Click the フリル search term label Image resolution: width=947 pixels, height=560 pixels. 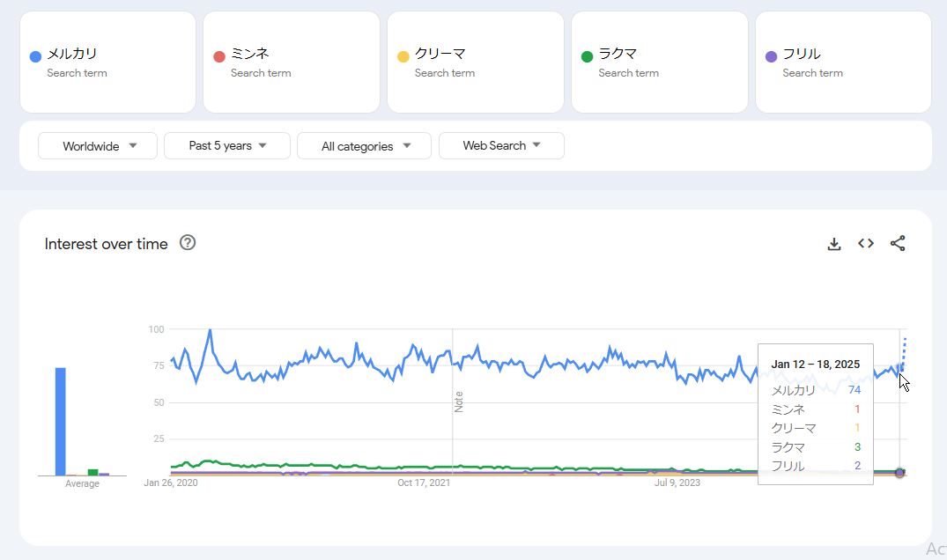click(x=802, y=55)
